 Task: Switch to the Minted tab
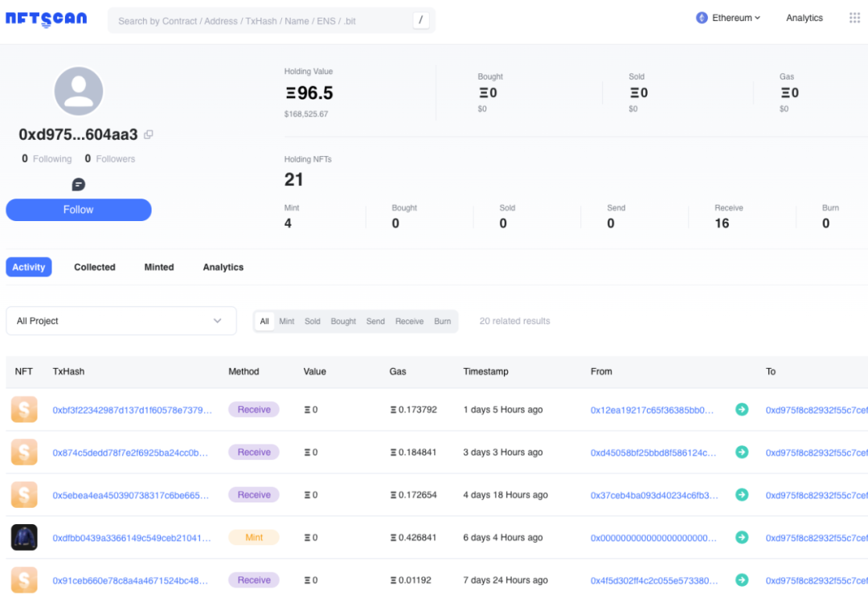[159, 267]
